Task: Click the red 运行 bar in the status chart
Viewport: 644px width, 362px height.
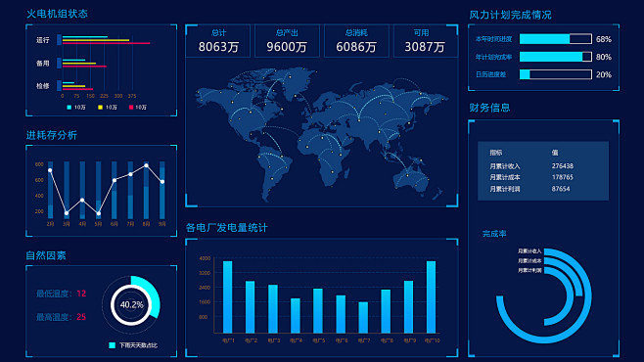Action: point(106,43)
